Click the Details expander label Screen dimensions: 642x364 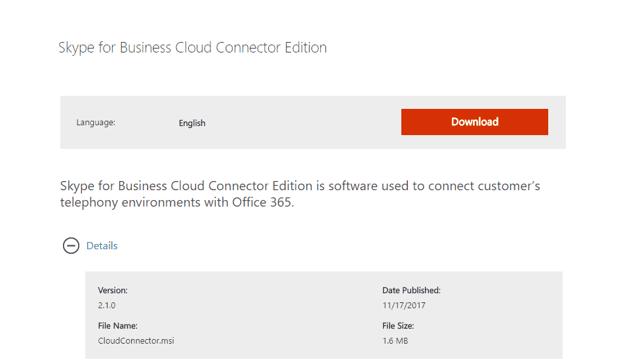click(102, 246)
